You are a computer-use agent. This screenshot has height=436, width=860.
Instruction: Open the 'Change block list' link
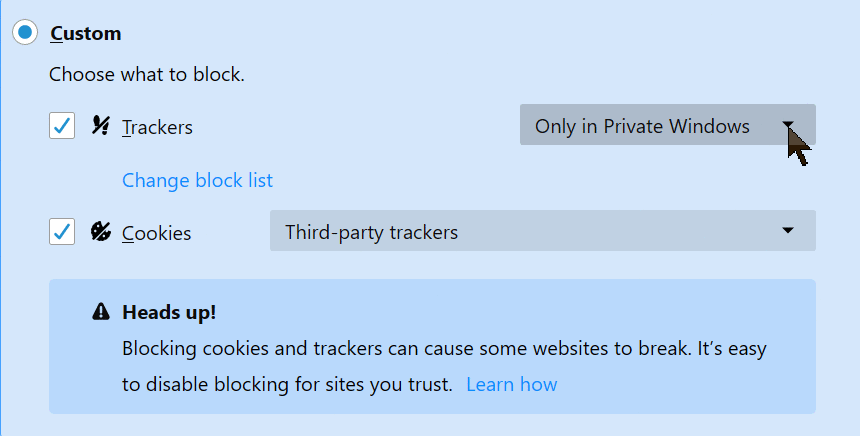tap(197, 180)
